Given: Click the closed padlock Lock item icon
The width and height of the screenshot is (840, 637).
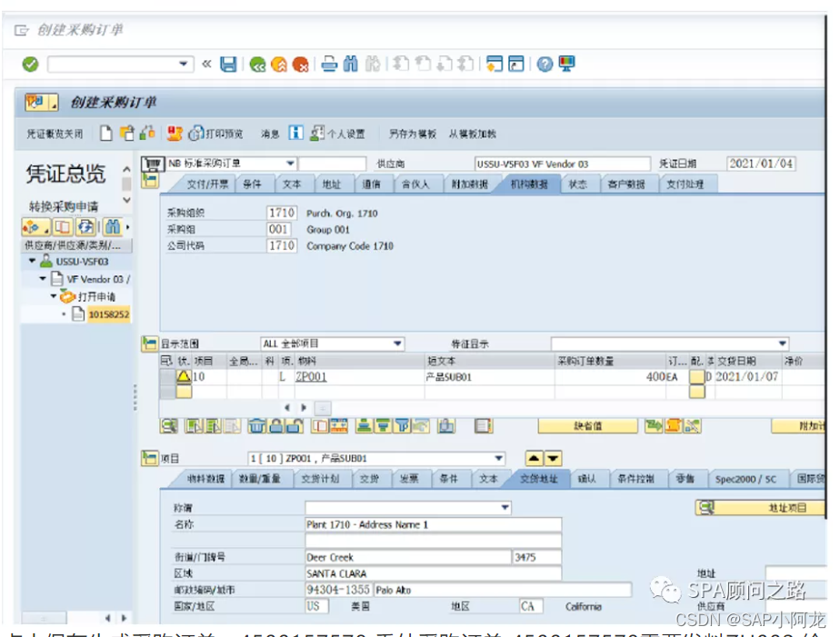Looking at the screenshot, I should pos(275,426).
